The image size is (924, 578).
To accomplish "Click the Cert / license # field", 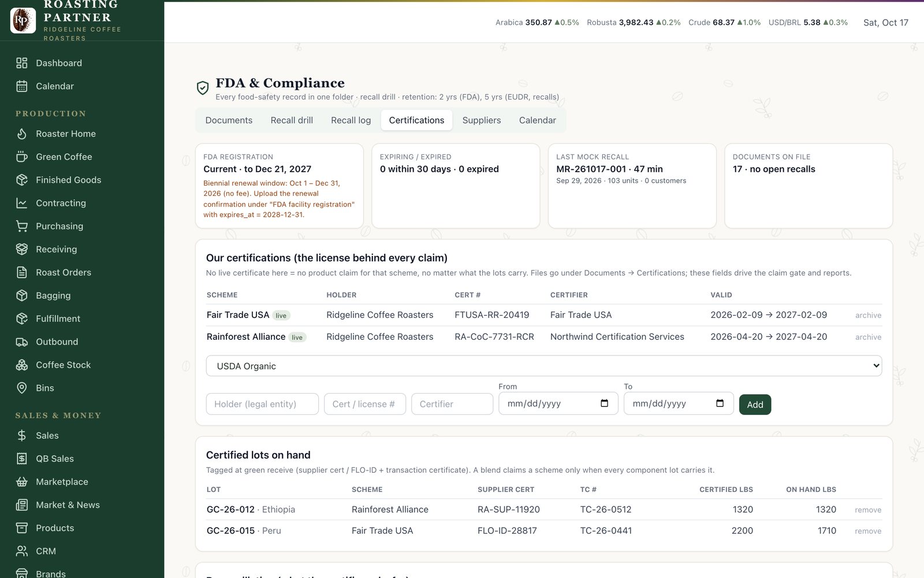I will (365, 404).
